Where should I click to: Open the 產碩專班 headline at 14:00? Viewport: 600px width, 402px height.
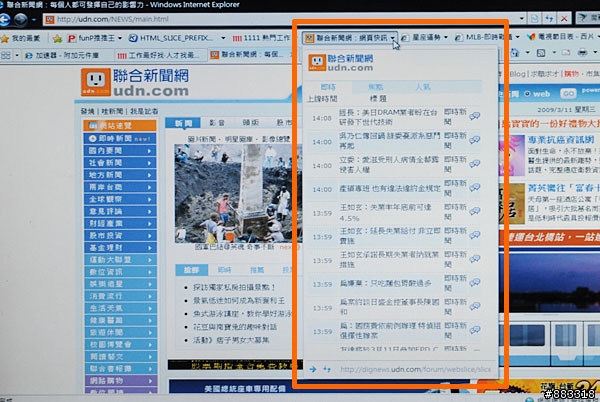[x=390, y=189]
